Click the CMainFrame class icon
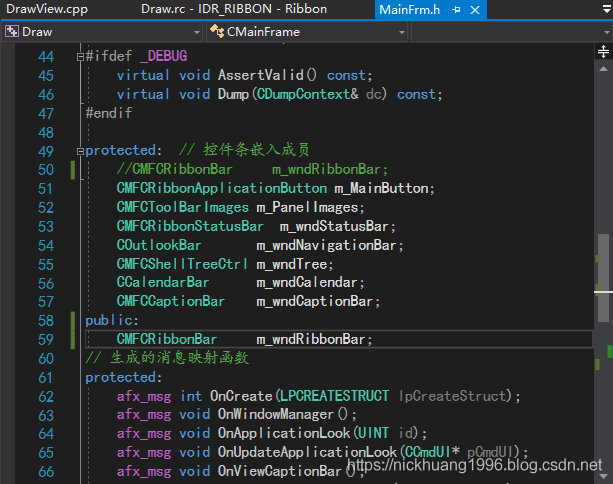This screenshot has height=484, width=613. (217, 31)
